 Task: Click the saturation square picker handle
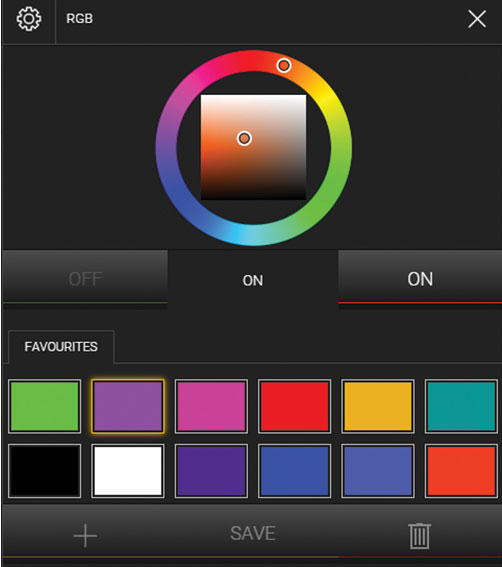point(244,138)
